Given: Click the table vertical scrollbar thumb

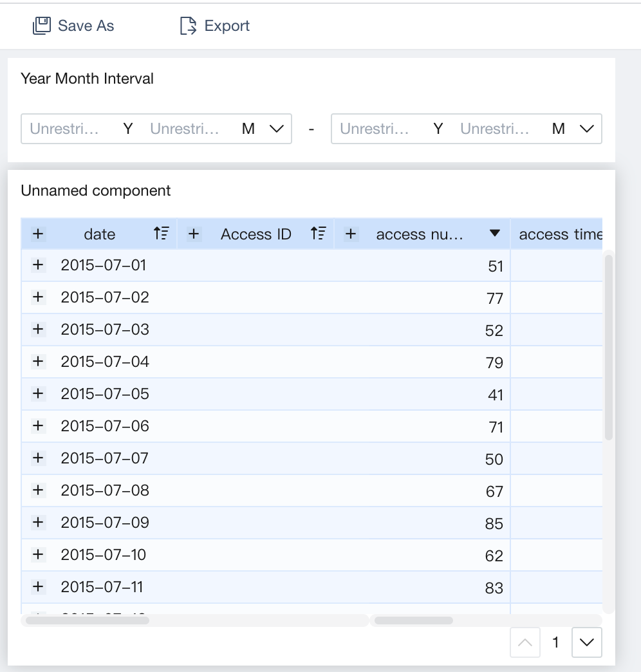Looking at the screenshot, I should click(x=608, y=347).
